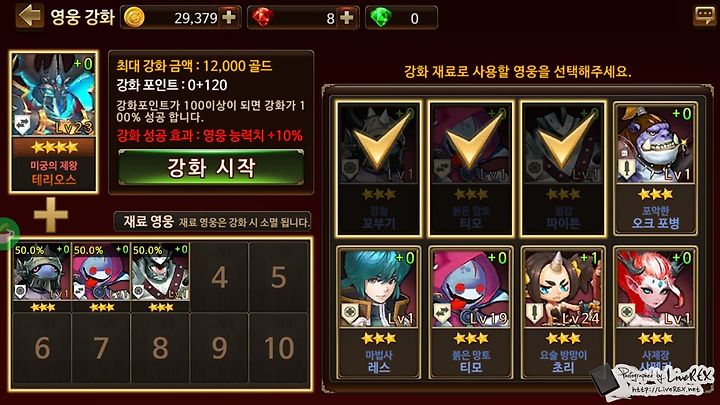Uncheck the selected 파이톤 hero card
720x405 pixels.
tap(563, 169)
